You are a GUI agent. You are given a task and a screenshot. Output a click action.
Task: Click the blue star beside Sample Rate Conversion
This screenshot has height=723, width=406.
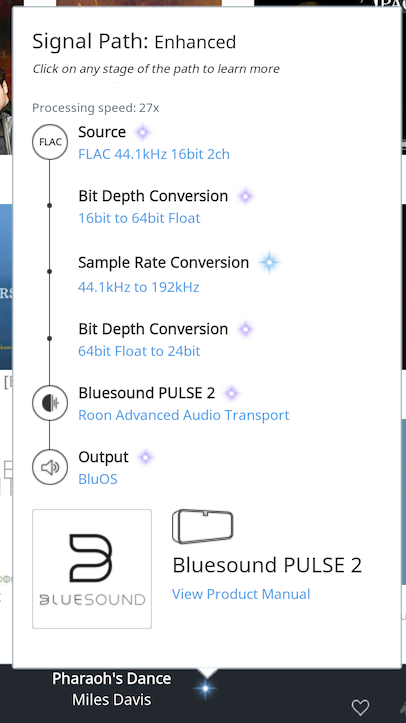(269, 262)
